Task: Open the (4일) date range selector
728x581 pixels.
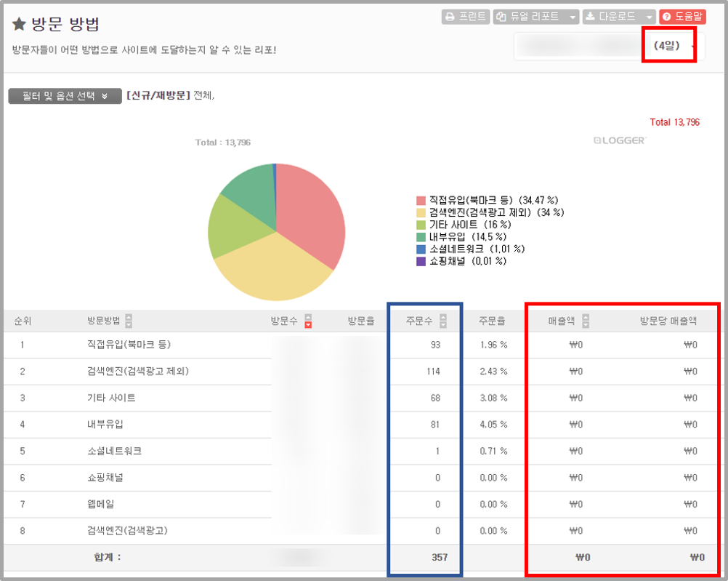Action: coord(668,45)
